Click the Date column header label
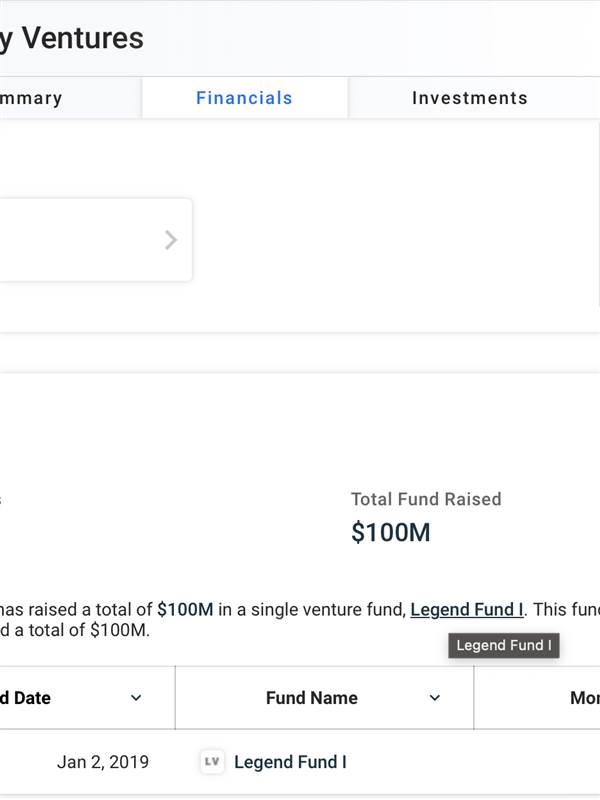Viewport: 600px width, 800px height. coord(26,697)
